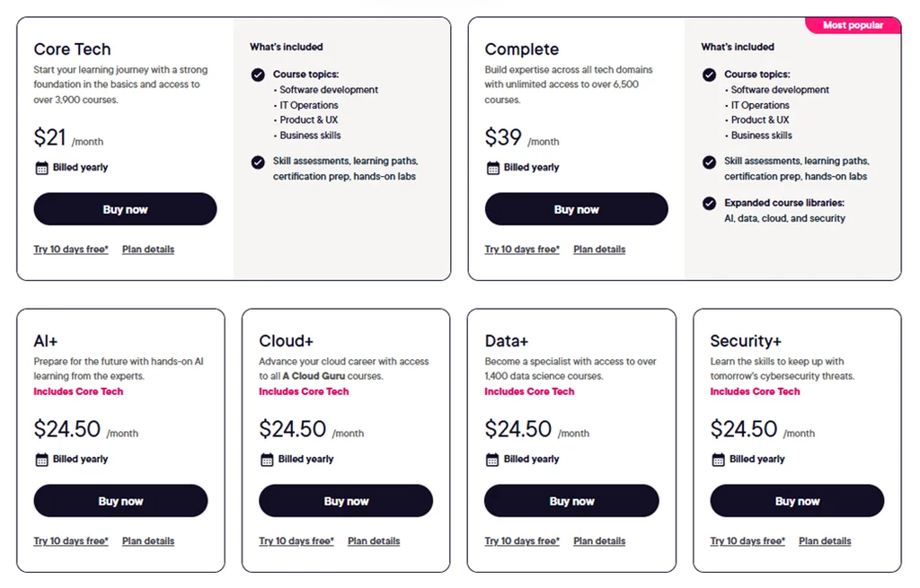Viewport: 920px width, 588px height.
Task: Click calendar icon in Complete plan
Action: coord(492,168)
